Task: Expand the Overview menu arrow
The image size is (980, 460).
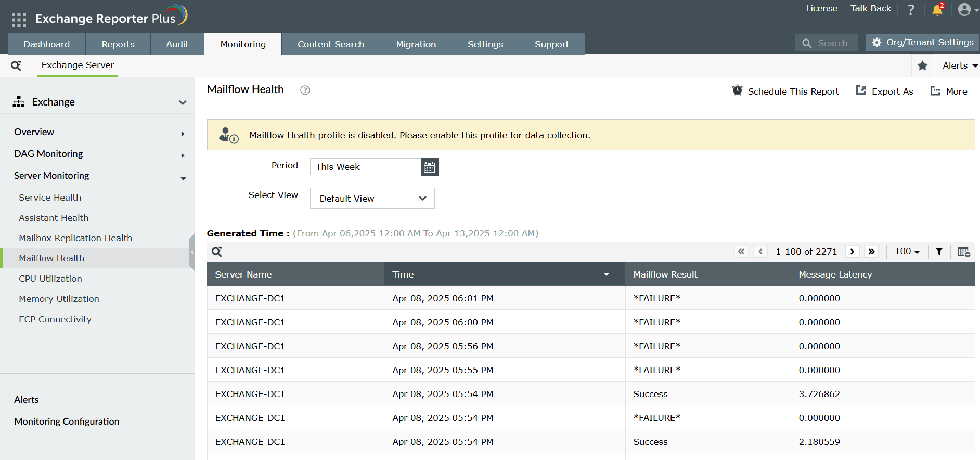Action: pos(183,134)
